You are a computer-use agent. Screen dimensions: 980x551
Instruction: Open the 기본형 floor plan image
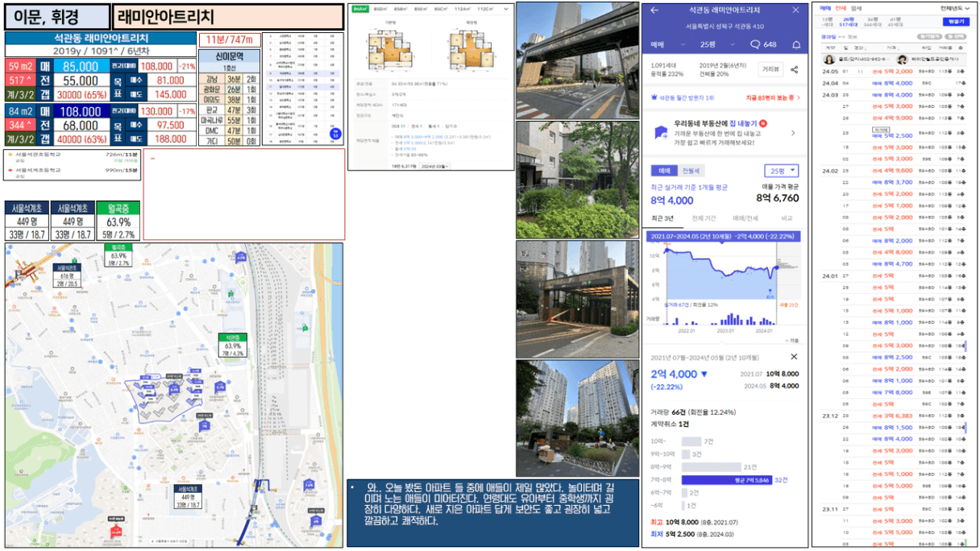coord(391,48)
